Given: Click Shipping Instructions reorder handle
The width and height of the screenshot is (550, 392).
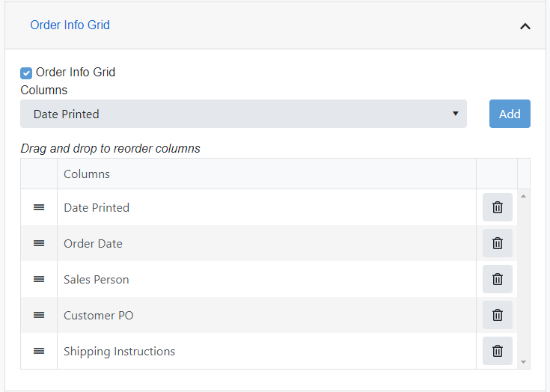Looking at the screenshot, I should pos(39,351).
